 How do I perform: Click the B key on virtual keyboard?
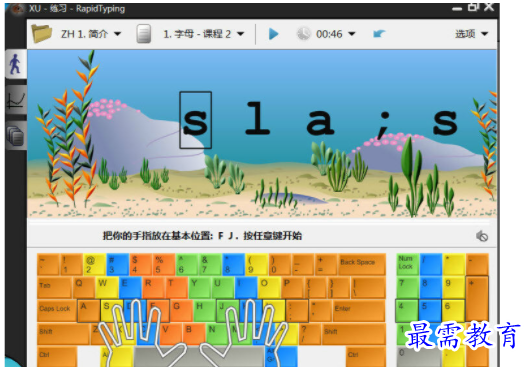coord(194,333)
